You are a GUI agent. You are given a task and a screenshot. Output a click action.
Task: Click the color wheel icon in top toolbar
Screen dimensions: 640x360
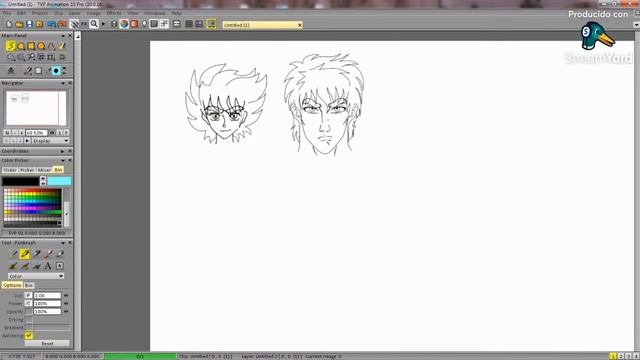pos(124,24)
